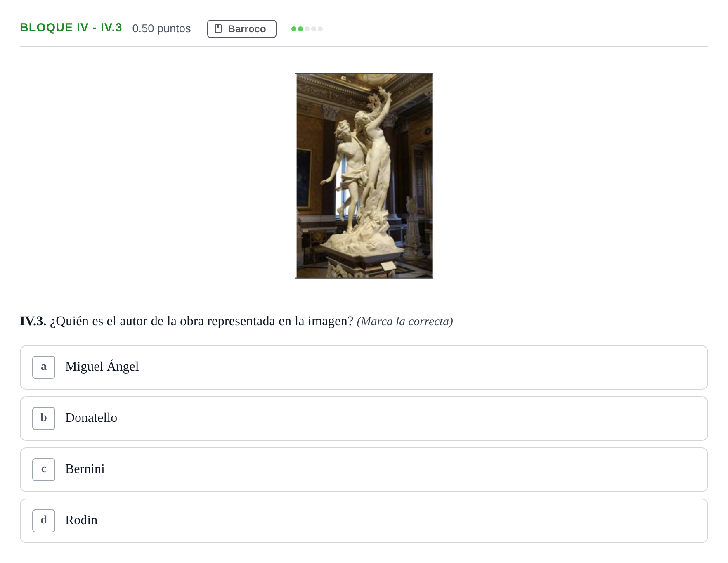Click the 'c' letter box

coord(44,470)
